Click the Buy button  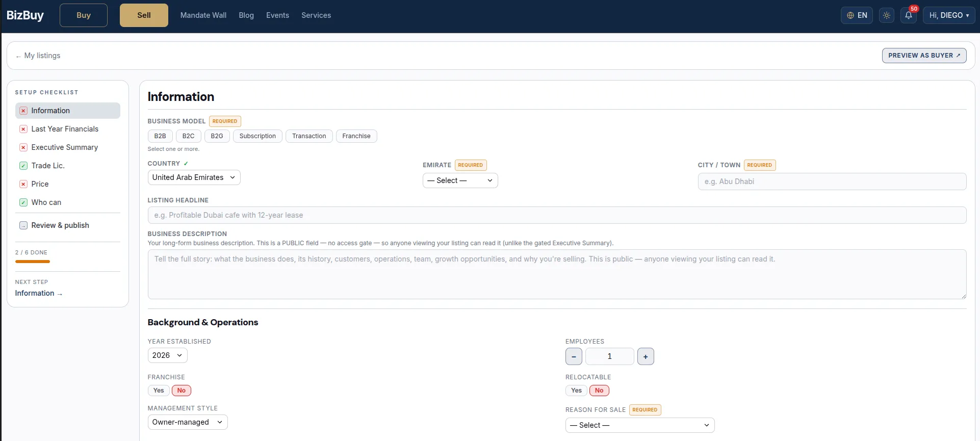tap(84, 15)
